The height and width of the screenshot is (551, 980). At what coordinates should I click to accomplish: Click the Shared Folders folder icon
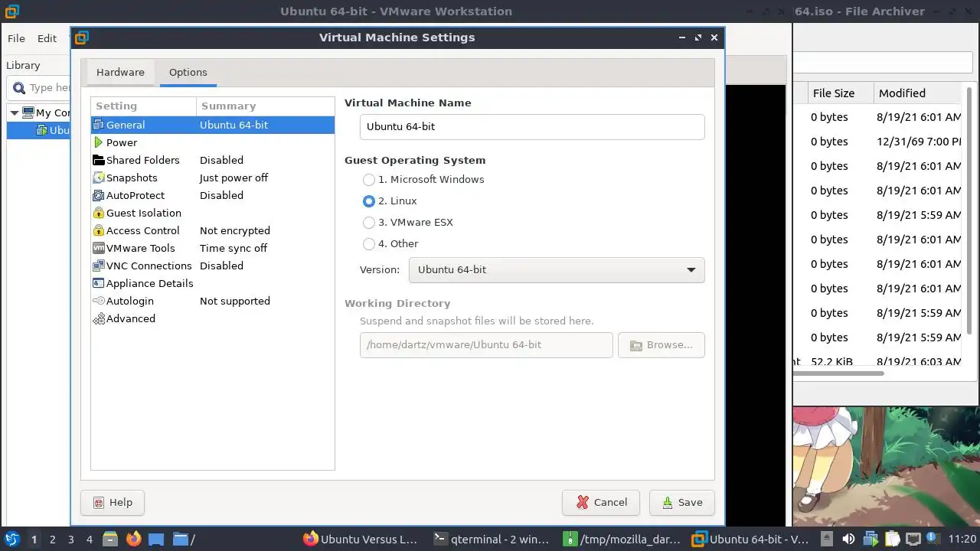(x=99, y=160)
